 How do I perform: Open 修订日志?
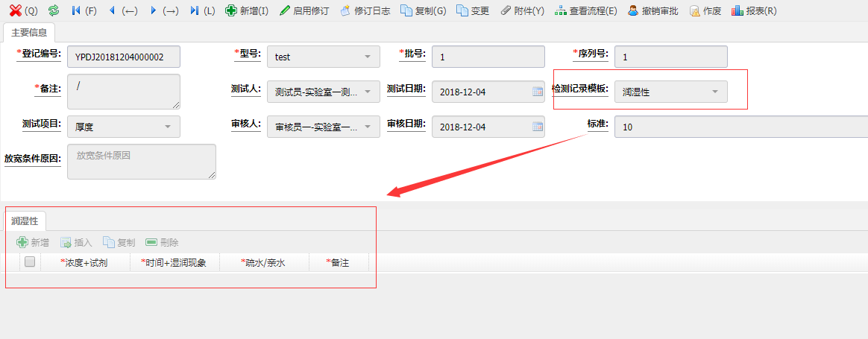(x=365, y=10)
